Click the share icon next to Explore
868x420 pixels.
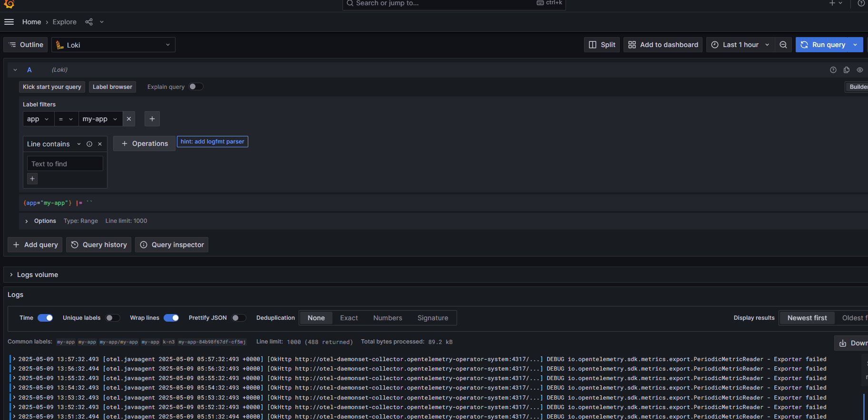pyautogui.click(x=89, y=22)
